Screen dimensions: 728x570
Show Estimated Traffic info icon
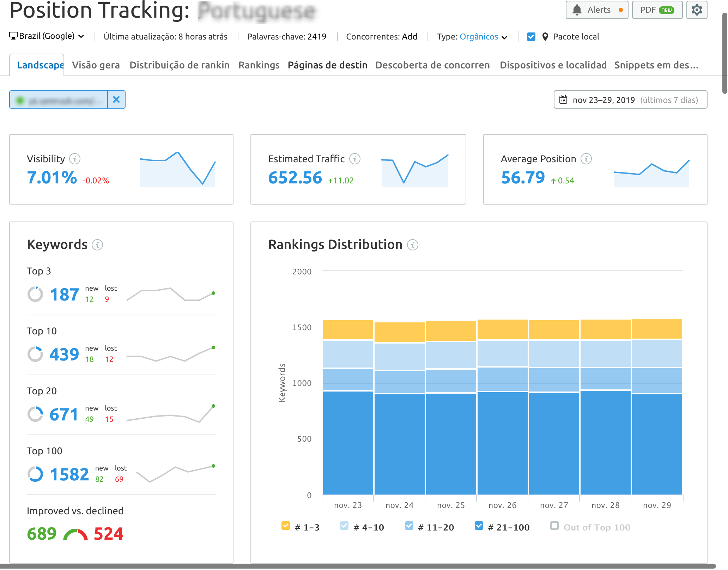click(x=355, y=159)
